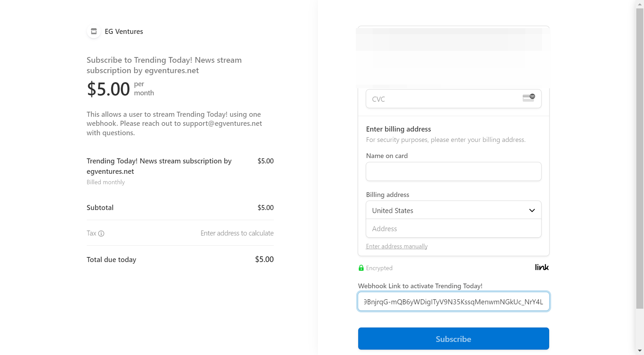Viewport: 644px width, 355px height.
Task: Click the EG Ventures merchant name
Action: tap(124, 32)
